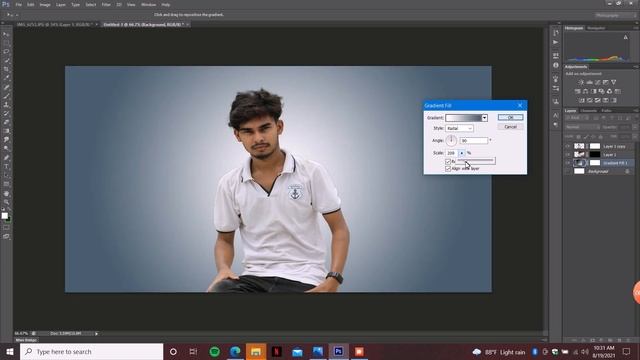Open the Character panel icon in dock
This screenshot has width=640, height=360.
556,116
